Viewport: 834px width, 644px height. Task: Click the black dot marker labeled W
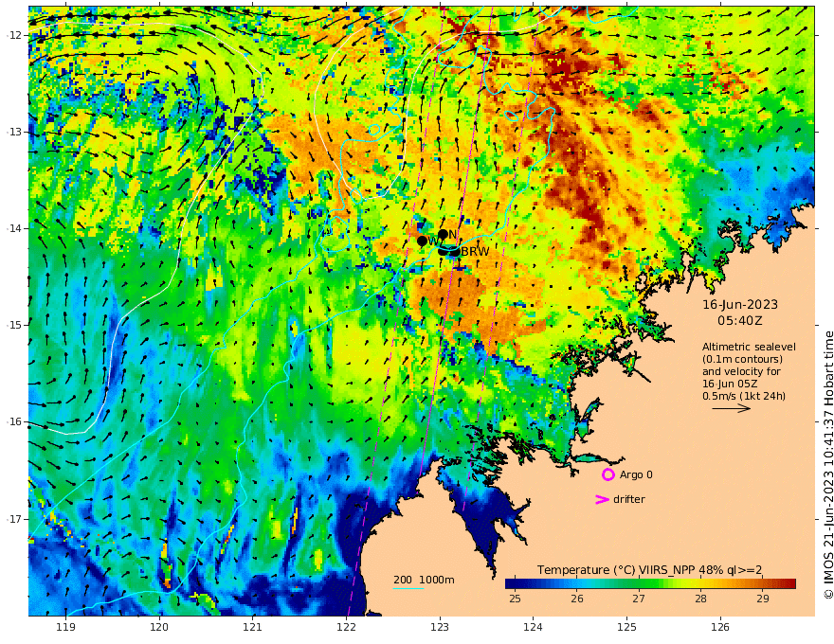[423, 241]
